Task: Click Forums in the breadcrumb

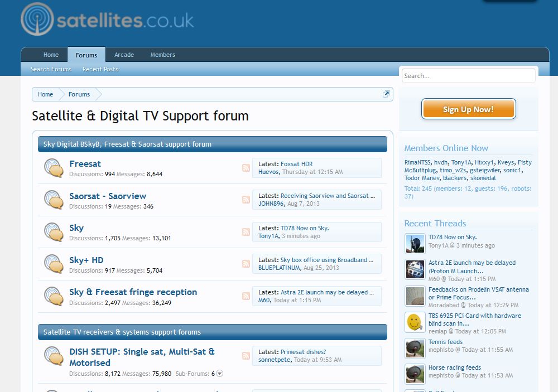Action: (79, 94)
